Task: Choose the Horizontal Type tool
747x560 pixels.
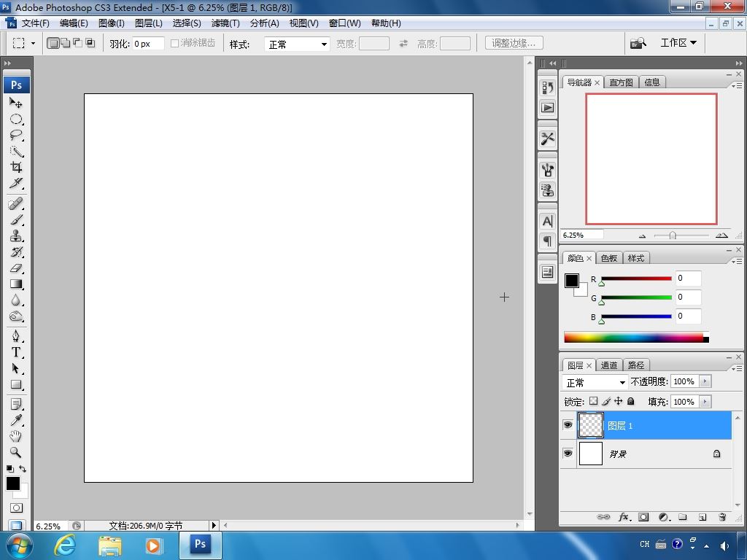Action: tap(15, 352)
